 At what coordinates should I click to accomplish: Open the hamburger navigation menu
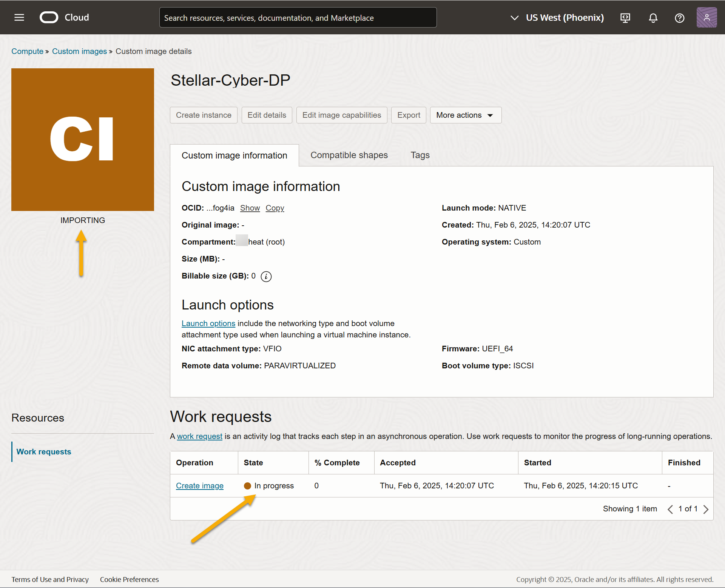pos(19,17)
